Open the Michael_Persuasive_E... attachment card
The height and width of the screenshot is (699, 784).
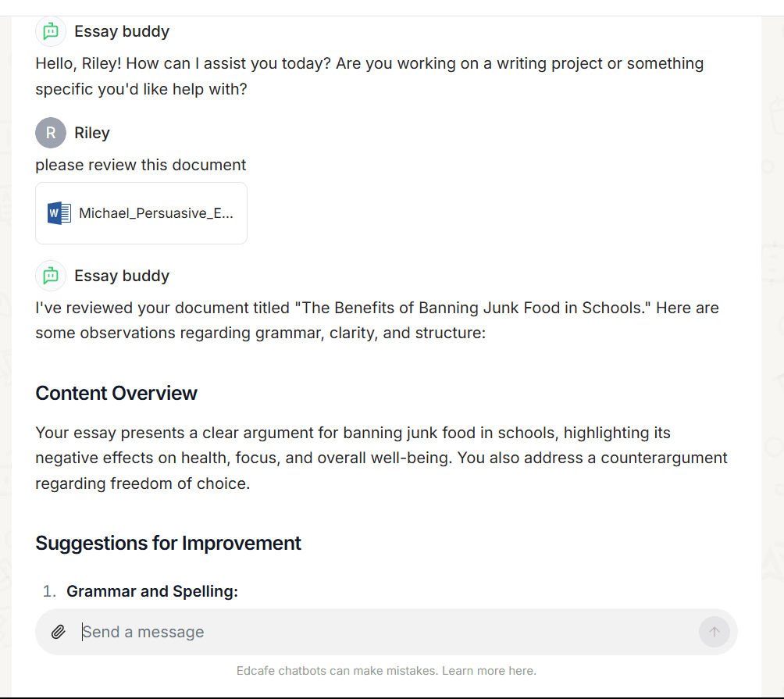coord(141,213)
